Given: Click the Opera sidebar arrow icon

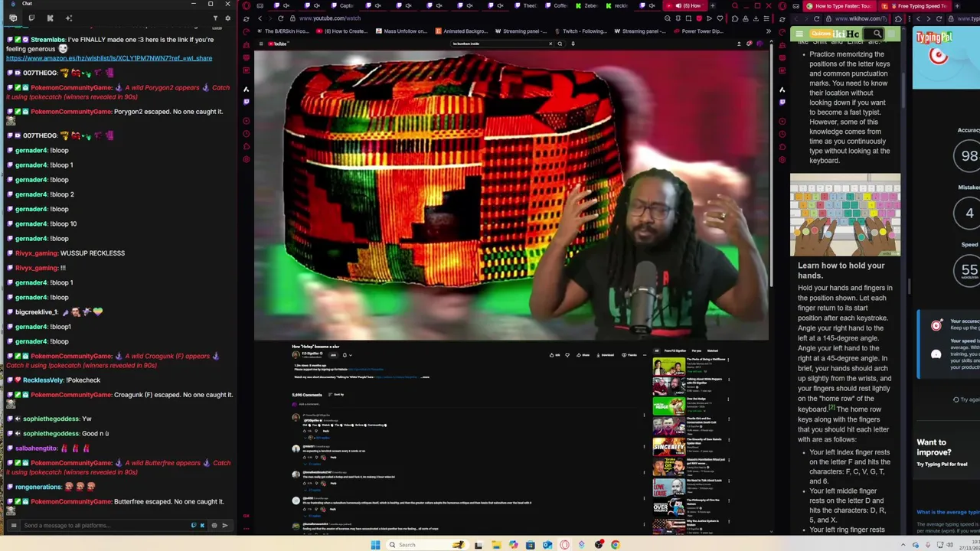Looking at the screenshot, I should pyautogui.click(x=246, y=90).
